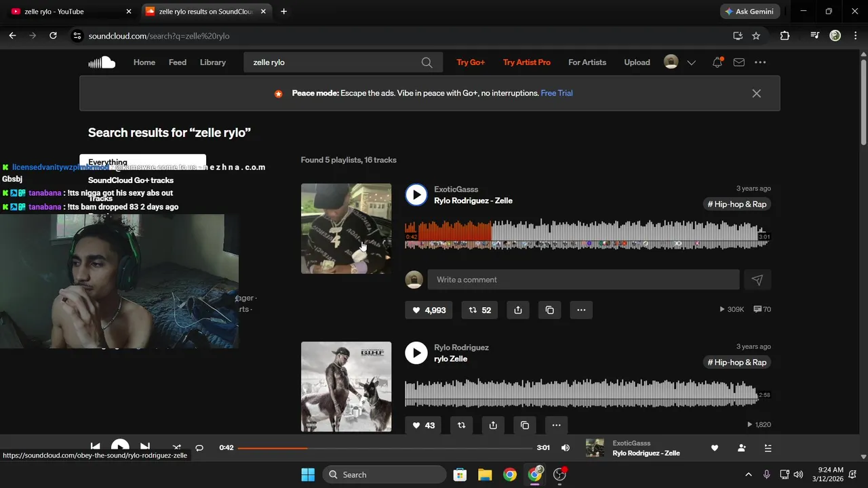868x488 pixels.
Task: Click the Write a comment field
Action: 583,279
